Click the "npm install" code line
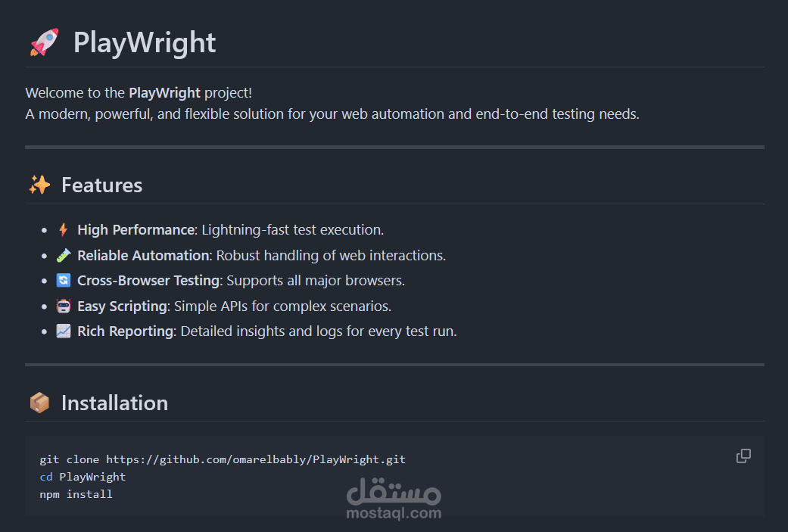The image size is (788, 532). [x=76, y=494]
